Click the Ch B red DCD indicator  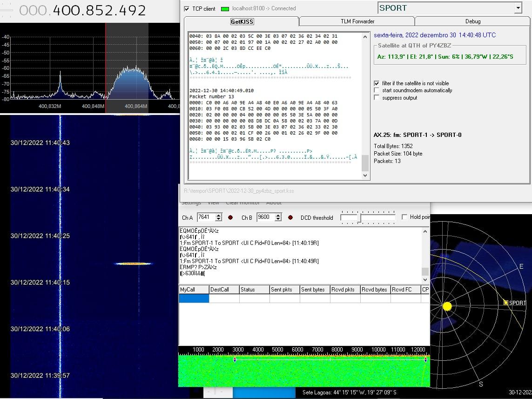click(x=290, y=217)
